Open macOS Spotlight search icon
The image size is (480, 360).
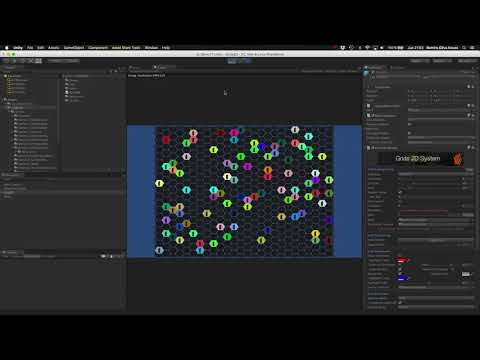tap(464, 48)
